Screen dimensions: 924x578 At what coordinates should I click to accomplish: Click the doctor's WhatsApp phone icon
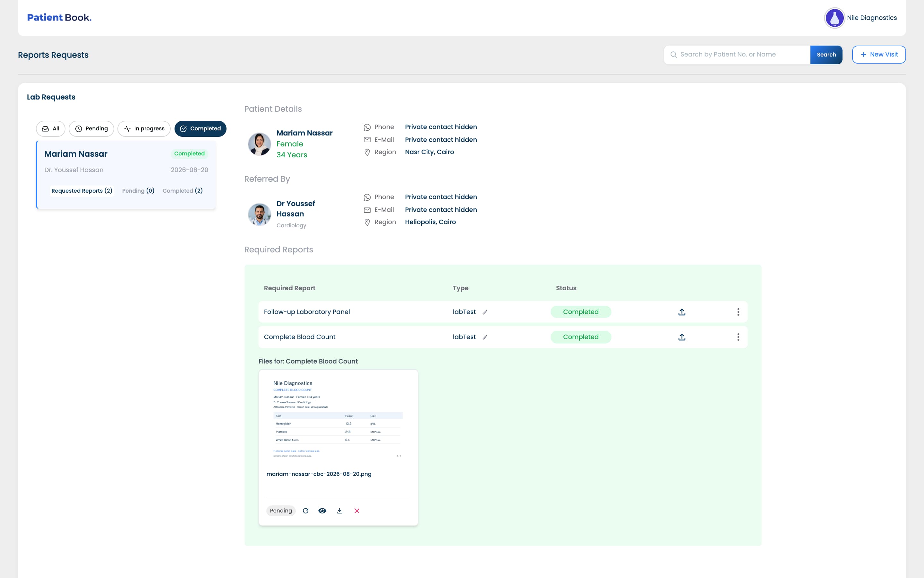click(x=367, y=197)
